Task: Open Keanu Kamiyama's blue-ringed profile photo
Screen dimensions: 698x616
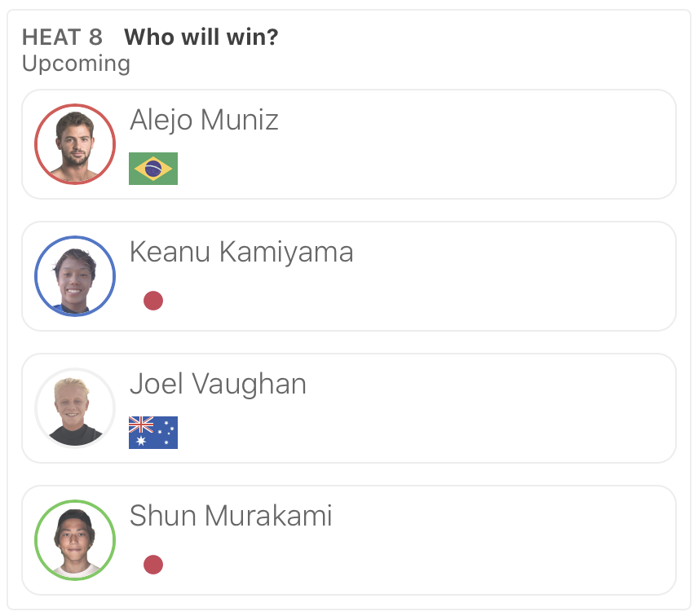Action: click(75, 276)
